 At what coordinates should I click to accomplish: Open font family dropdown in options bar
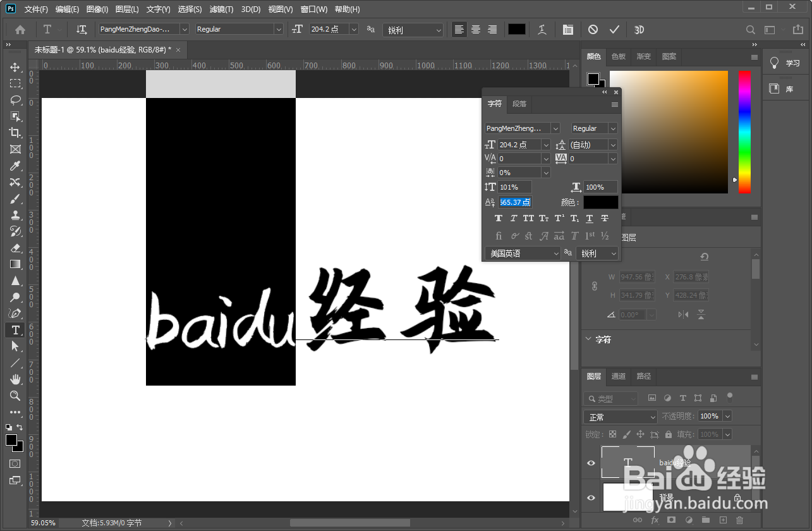click(185, 29)
